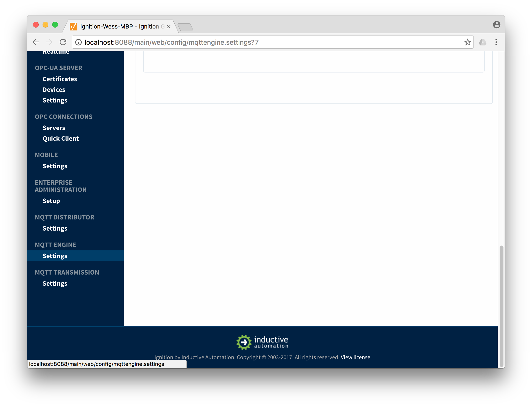
Task: Click the footer copyright text
Action: point(247,357)
